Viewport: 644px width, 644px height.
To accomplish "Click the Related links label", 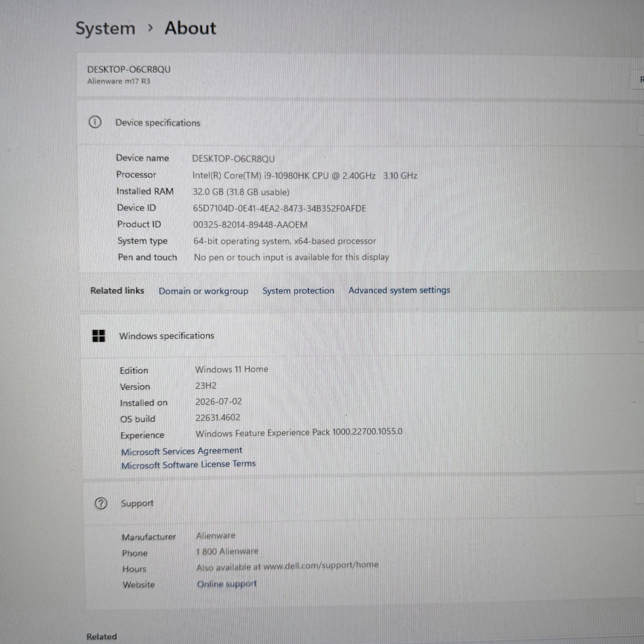I will point(117,291).
